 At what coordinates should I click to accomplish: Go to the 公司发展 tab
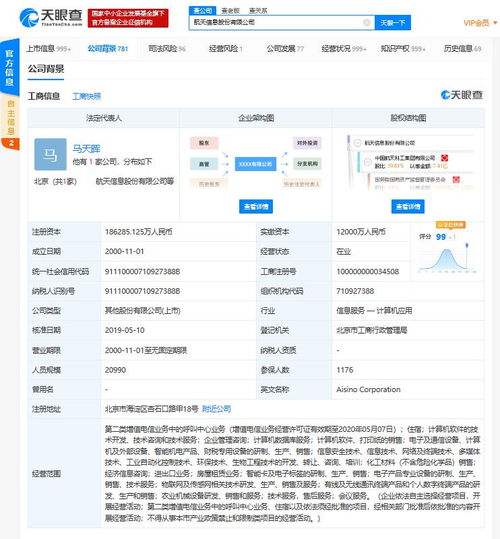pos(285,49)
